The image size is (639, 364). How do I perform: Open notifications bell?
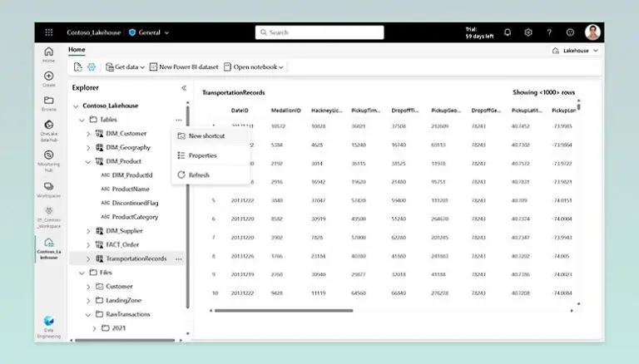click(x=508, y=32)
